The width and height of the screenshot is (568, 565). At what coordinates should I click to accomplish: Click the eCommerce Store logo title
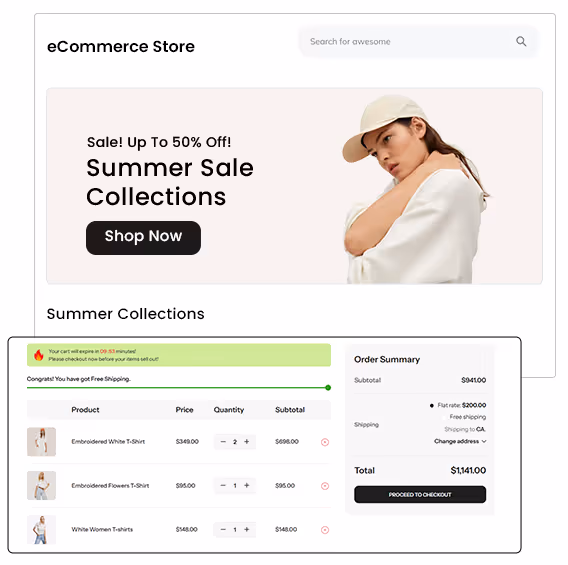pos(121,46)
